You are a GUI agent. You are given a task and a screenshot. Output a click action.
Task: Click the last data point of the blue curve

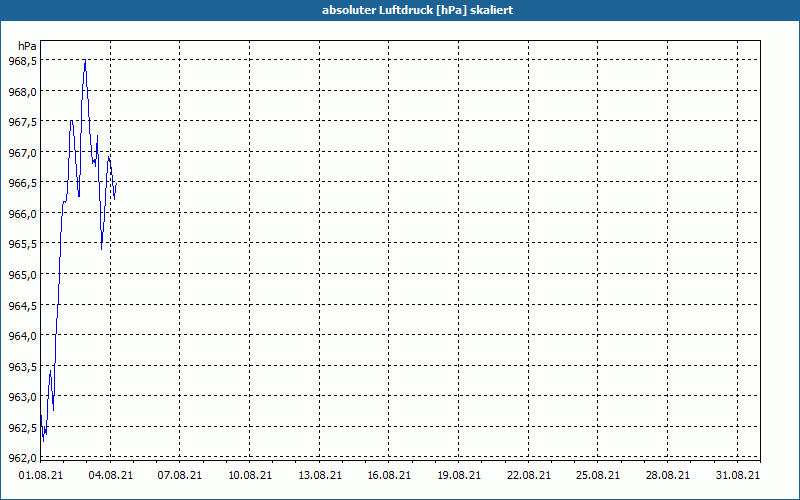pyautogui.click(x=116, y=184)
